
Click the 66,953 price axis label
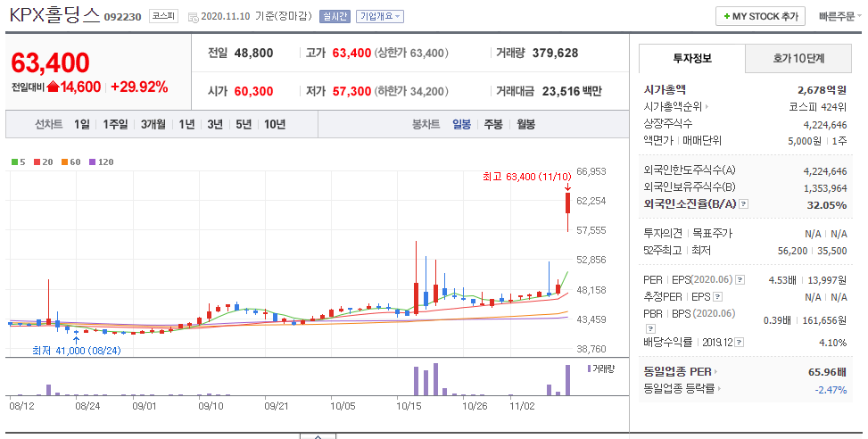(x=591, y=171)
